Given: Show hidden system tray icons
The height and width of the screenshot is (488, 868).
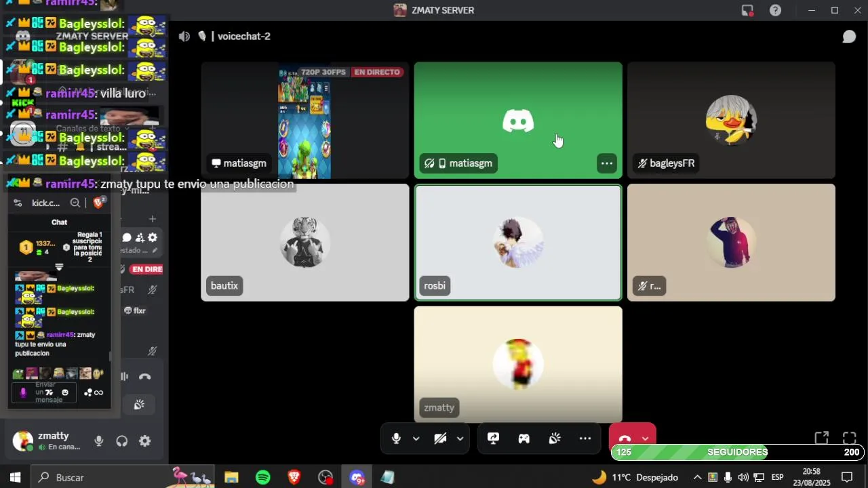Looking at the screenshot, I should [697, 477].
